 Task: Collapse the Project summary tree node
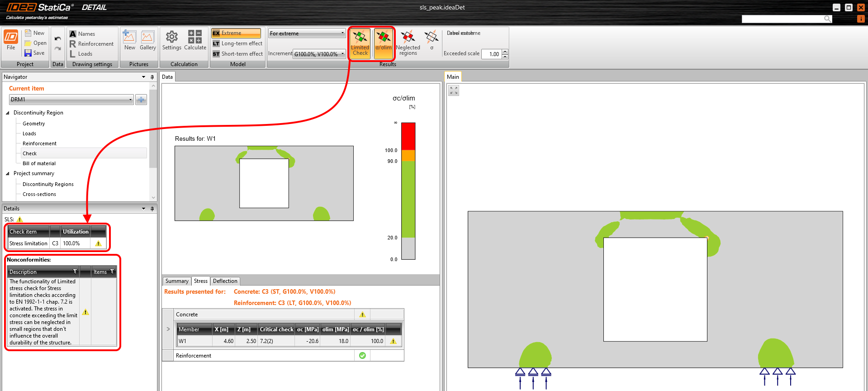click(8, 173)
